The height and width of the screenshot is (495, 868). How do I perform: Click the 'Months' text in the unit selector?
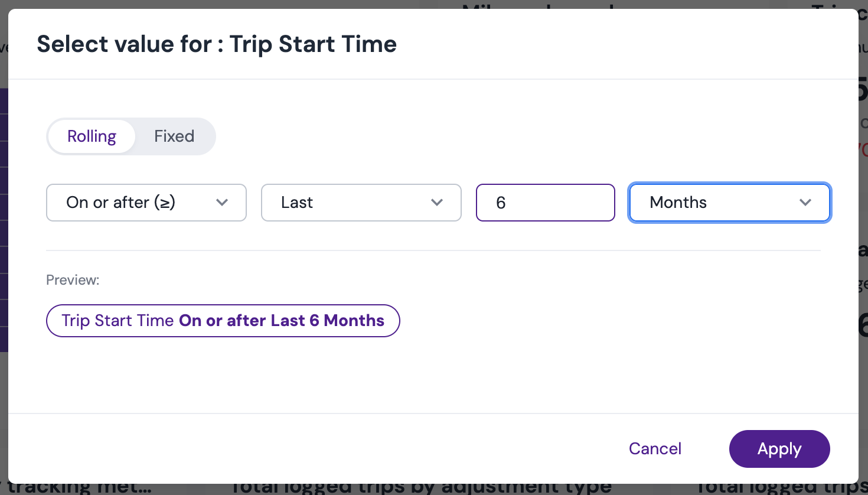coord(678,203)
